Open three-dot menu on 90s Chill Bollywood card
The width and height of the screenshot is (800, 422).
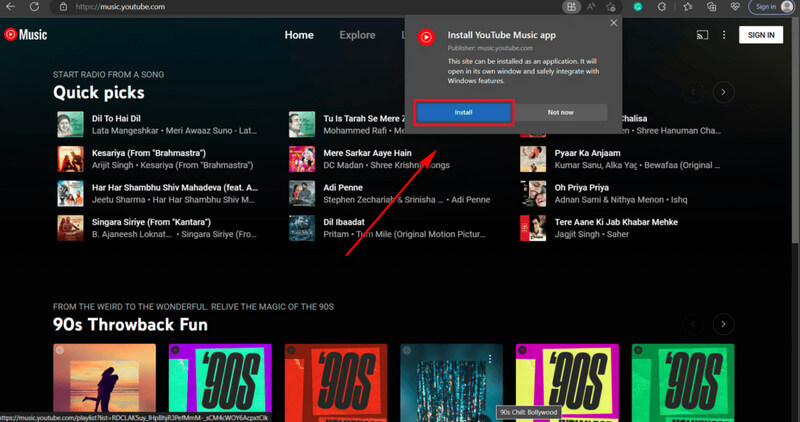[490, 359]
